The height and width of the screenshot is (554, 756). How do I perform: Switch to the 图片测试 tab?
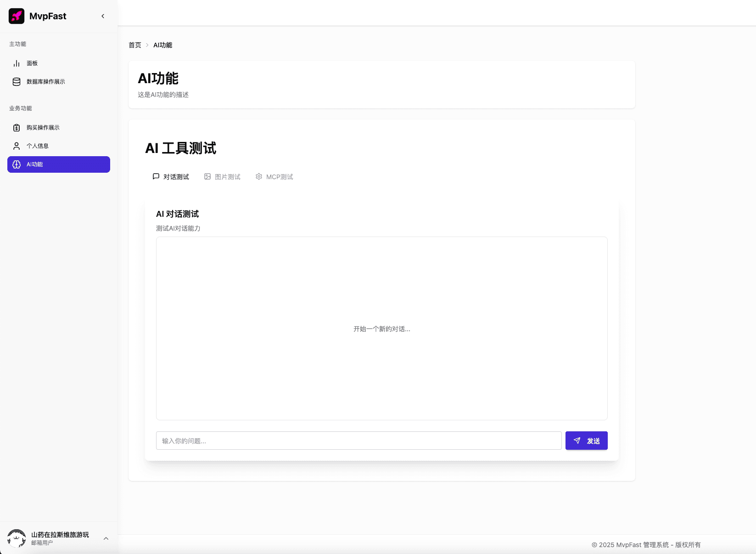[x=227, y=176]
